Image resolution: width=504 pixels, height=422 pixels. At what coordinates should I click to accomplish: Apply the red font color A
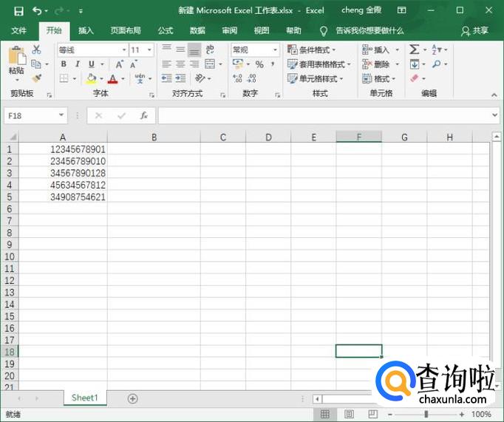click(112, 78)
